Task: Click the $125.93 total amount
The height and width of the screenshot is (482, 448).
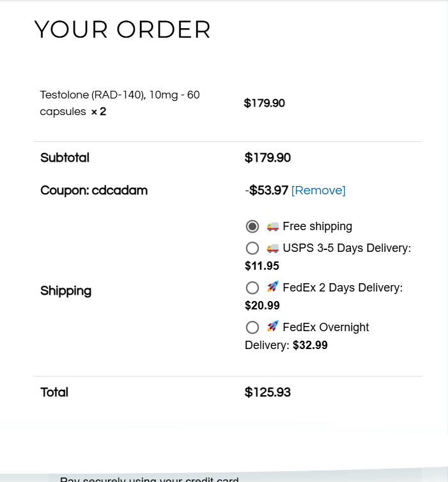Action: (268, 393)
